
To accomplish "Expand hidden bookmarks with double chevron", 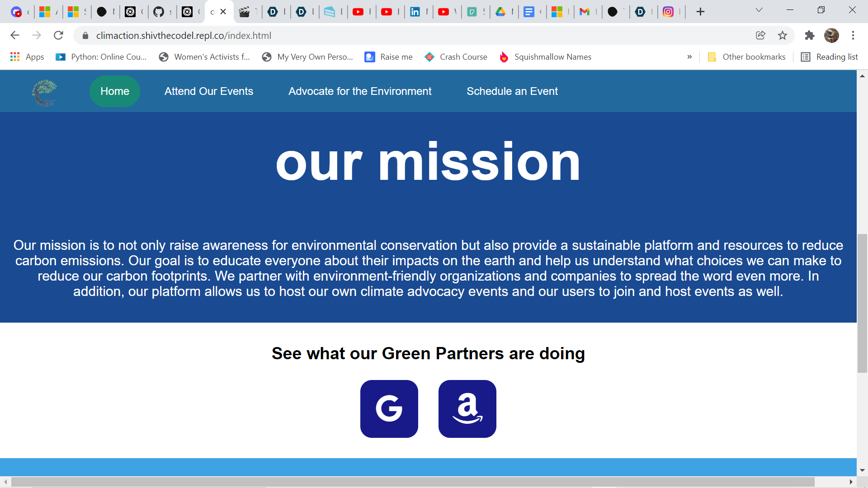I will tap(689, 57).
